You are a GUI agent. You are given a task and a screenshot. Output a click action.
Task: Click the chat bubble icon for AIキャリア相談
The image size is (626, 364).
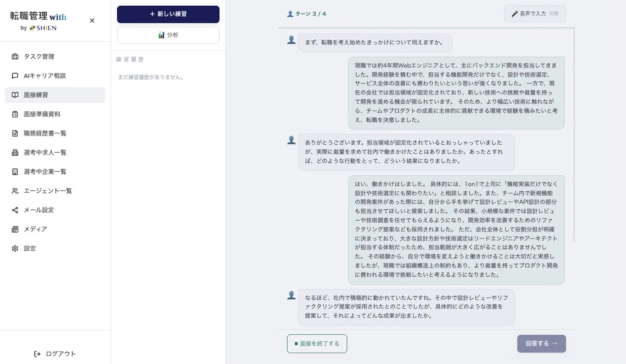(x=15, y=76)
